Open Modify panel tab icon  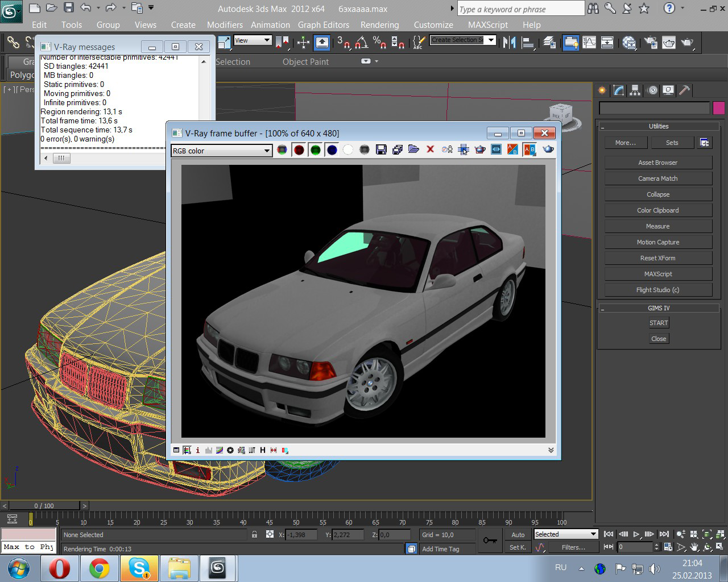619,90
